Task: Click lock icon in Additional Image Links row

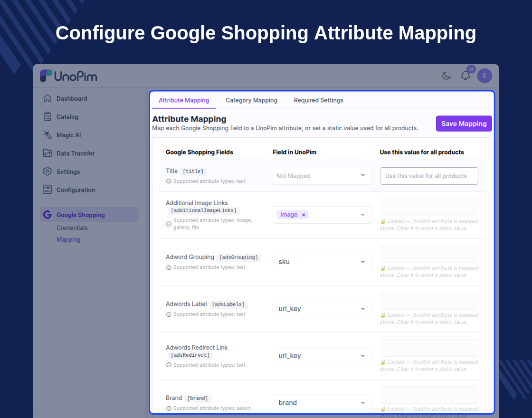Action: 383,221
